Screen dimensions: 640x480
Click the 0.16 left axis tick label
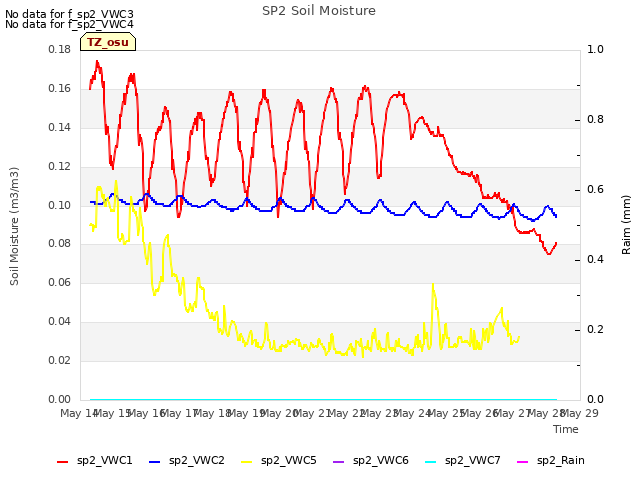tap(60, 89)
